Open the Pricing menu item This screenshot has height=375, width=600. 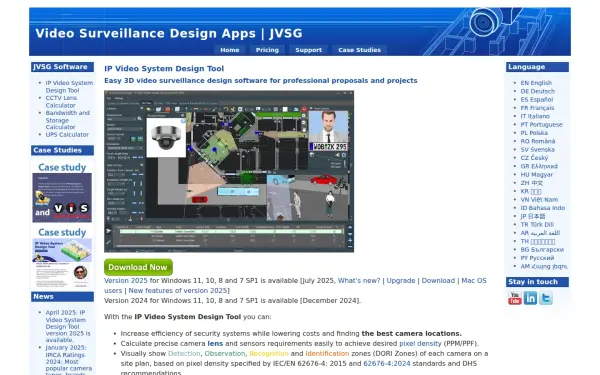(x=267, y=50)
